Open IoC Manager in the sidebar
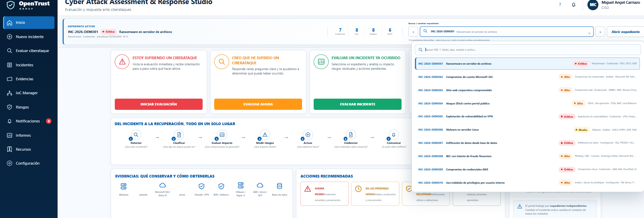Screen dimensions: 644x218 pos(29,93)
